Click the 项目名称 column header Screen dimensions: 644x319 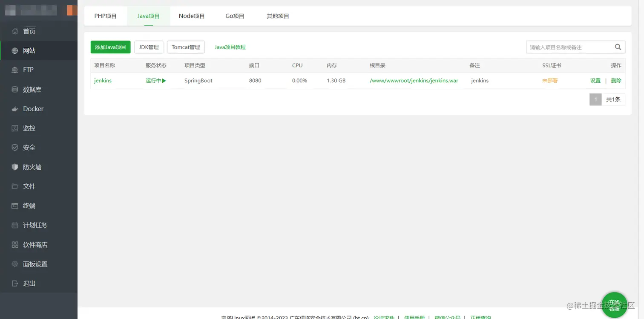(x=104, y=66)
